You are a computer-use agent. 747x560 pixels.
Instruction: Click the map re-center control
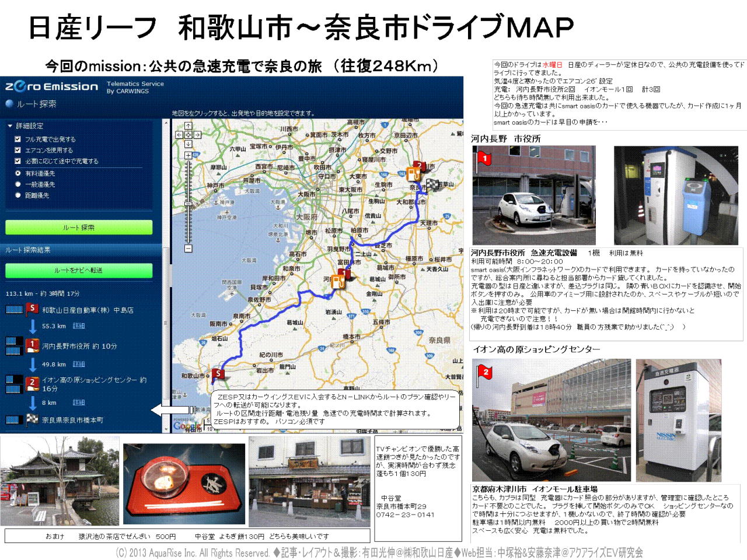(x=188, y=135)
